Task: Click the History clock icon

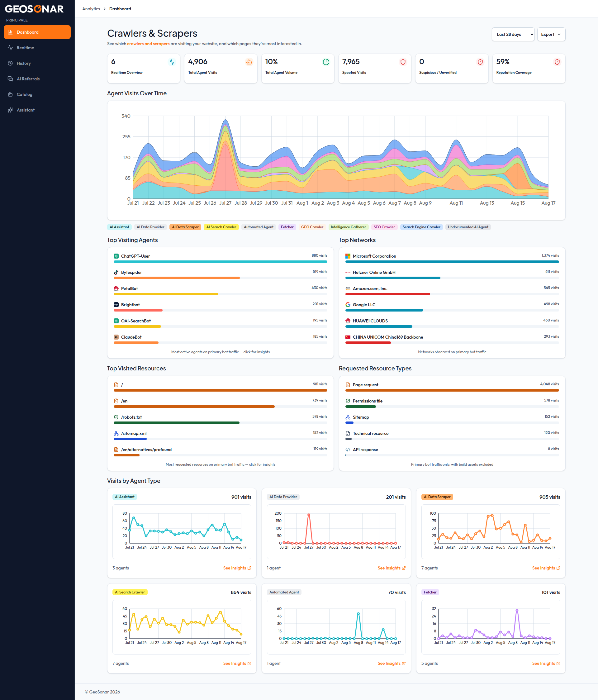Action: coord(11,63)
